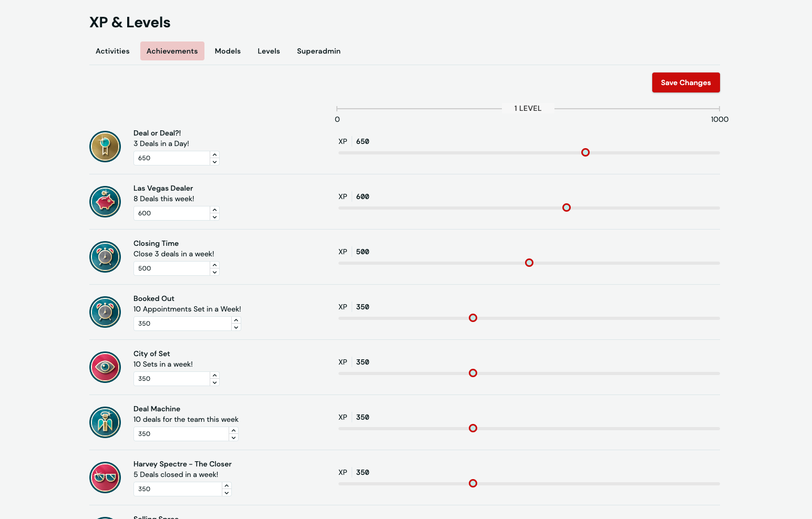Increase City of Set XP with up arrow
Image resolution: width=812 pixels, height=519 pixels.
(x=214, y=375)
